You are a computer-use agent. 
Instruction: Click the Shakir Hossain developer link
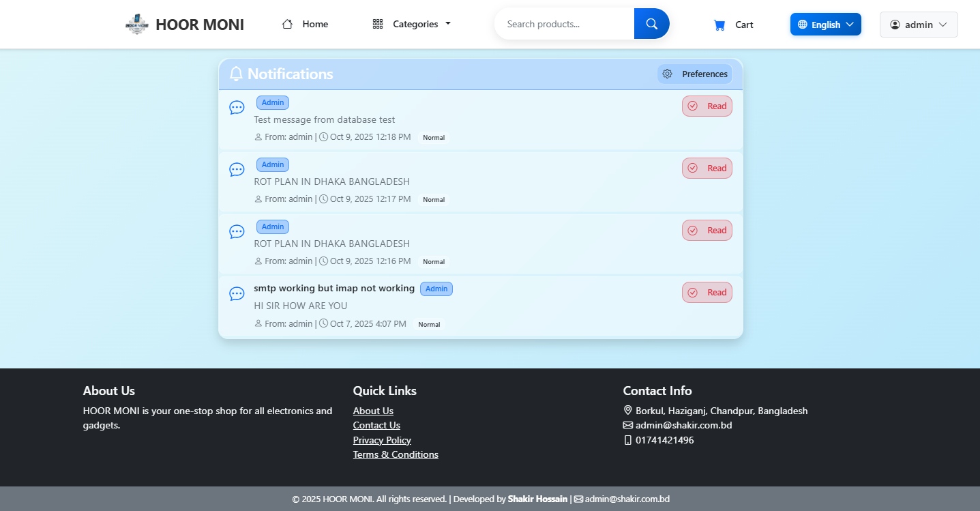pyautogui.click(x=537, y=499)
